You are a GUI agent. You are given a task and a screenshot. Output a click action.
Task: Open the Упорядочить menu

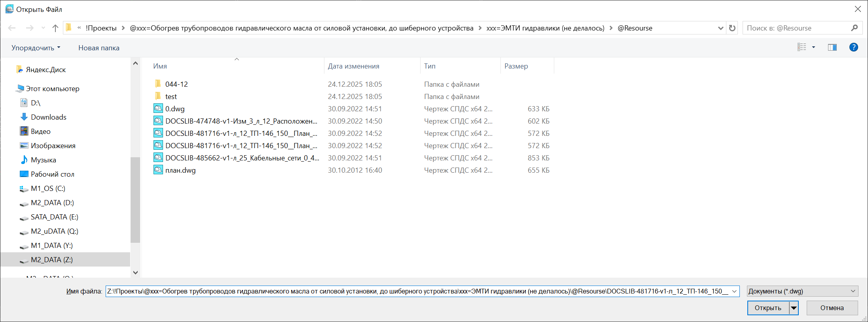click(x=36, y=48)
